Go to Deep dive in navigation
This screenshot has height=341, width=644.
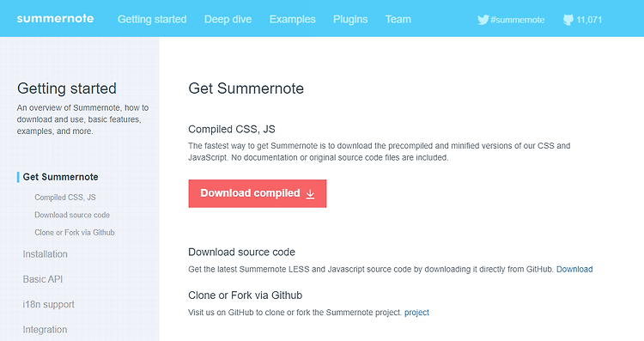(x=228, y=19)
